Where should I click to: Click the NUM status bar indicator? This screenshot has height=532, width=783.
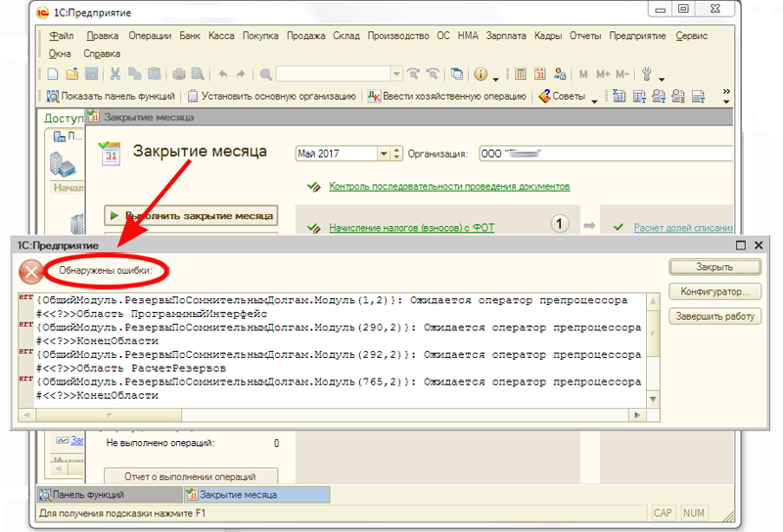tap(693, 513)
